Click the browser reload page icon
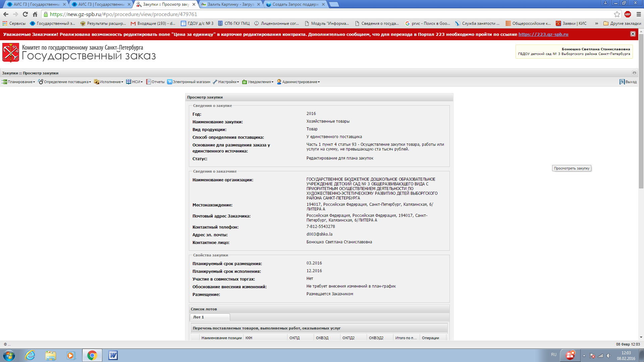This screenshot has width=644, height=362. click(25, 14)
